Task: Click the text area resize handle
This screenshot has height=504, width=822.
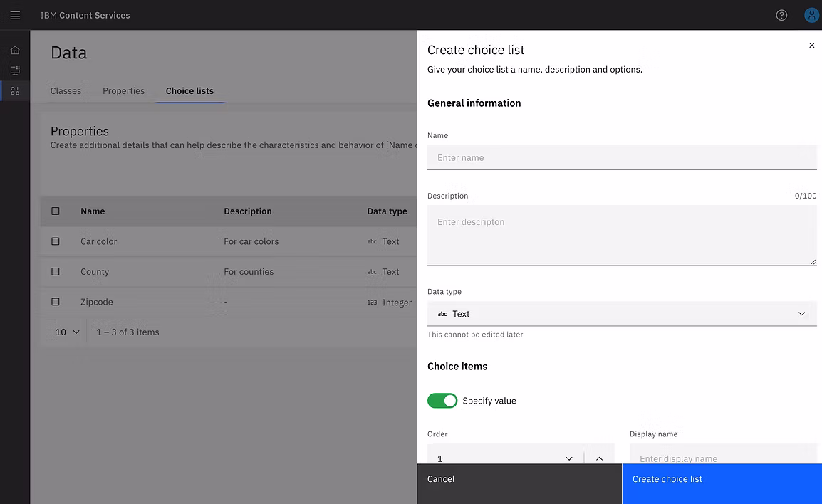Action: click(813, 261)
